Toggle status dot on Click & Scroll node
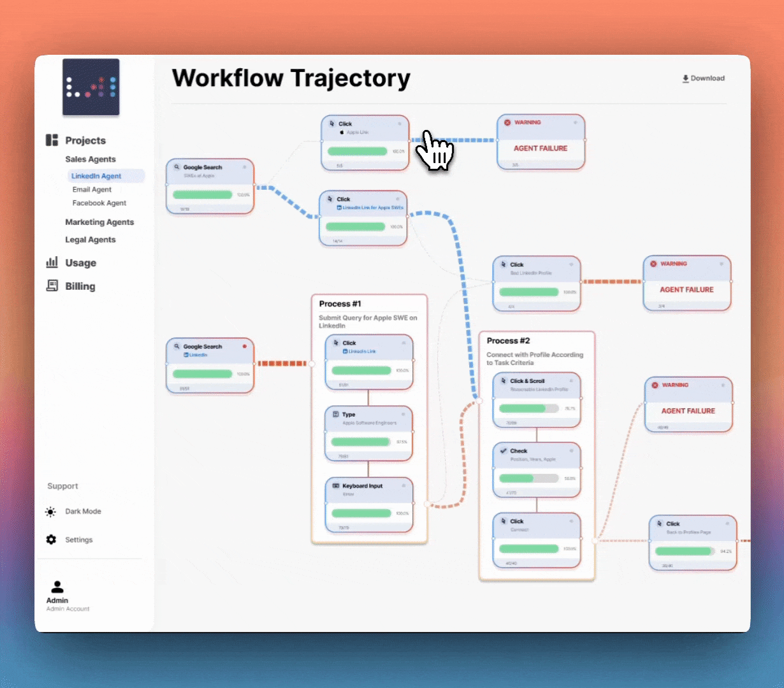This screenshot has width=784, height=688. pyautogui.click(x=571, y=381)
